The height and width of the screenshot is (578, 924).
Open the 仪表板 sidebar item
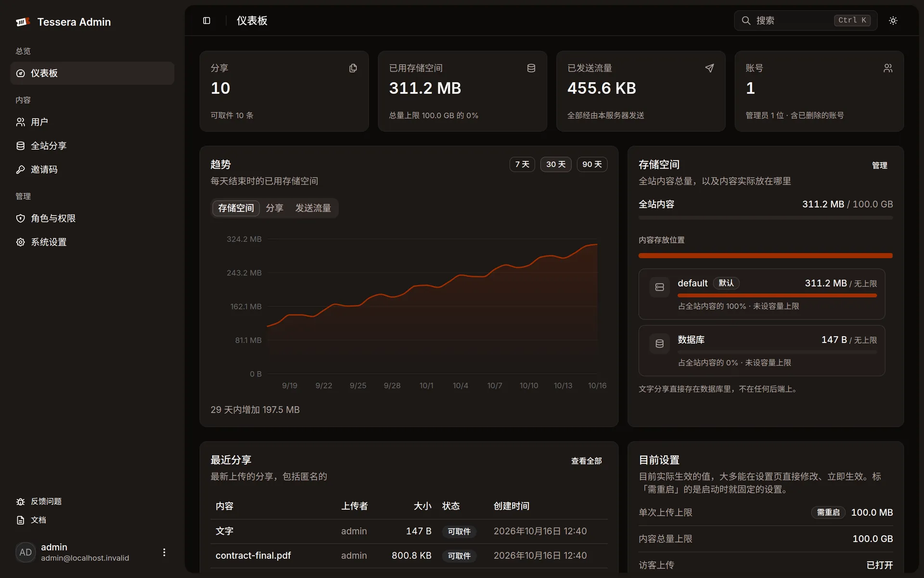point(92,73)
